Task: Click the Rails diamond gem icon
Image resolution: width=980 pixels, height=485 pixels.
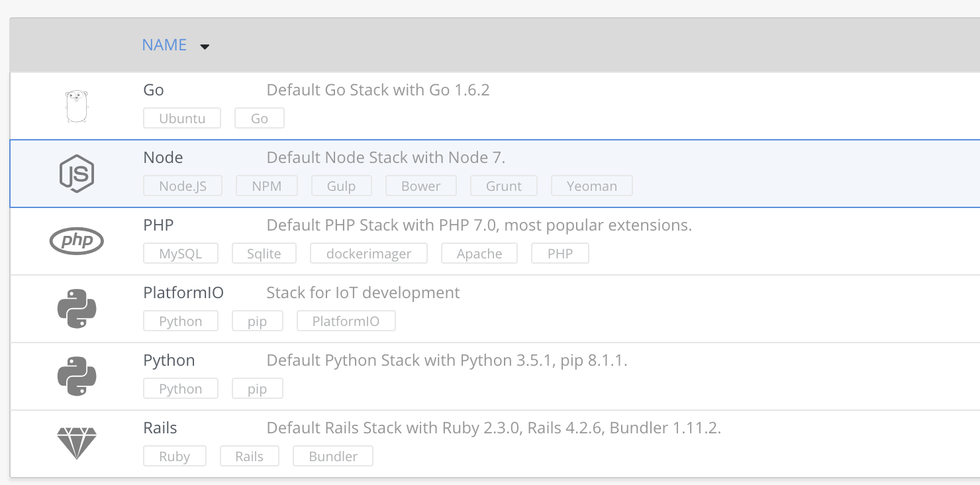Action: tap(77, 444)
